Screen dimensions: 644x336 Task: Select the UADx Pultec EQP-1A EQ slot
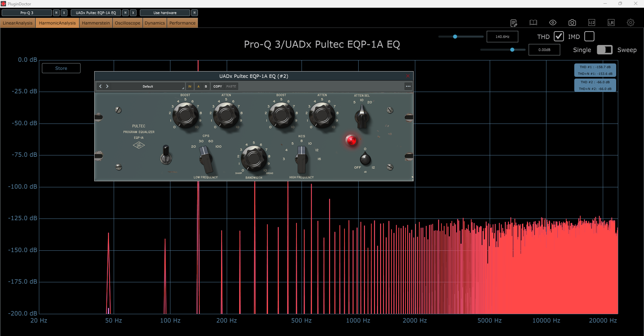96,13
